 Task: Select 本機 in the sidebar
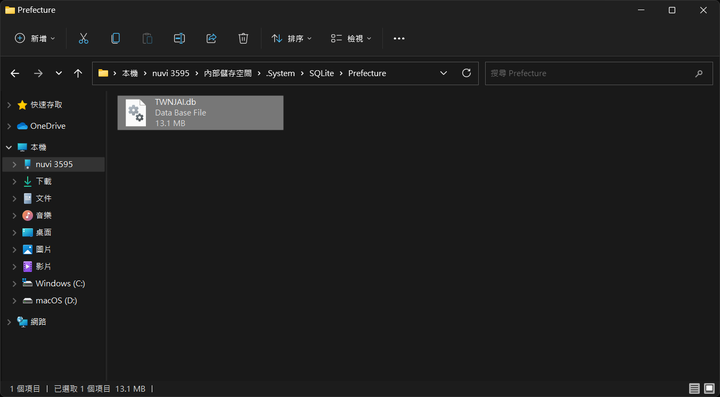[39, 147]
